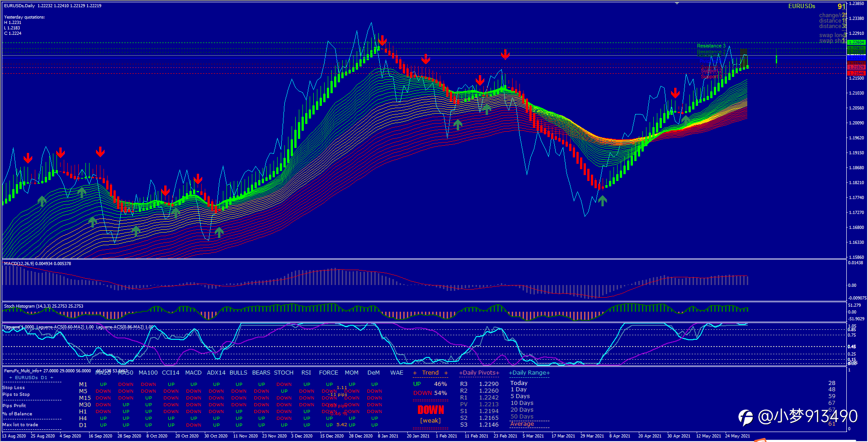868x442 pixels.
Task: Click the 'DOWN 54%' trend reading
Action: coord(430,393)
